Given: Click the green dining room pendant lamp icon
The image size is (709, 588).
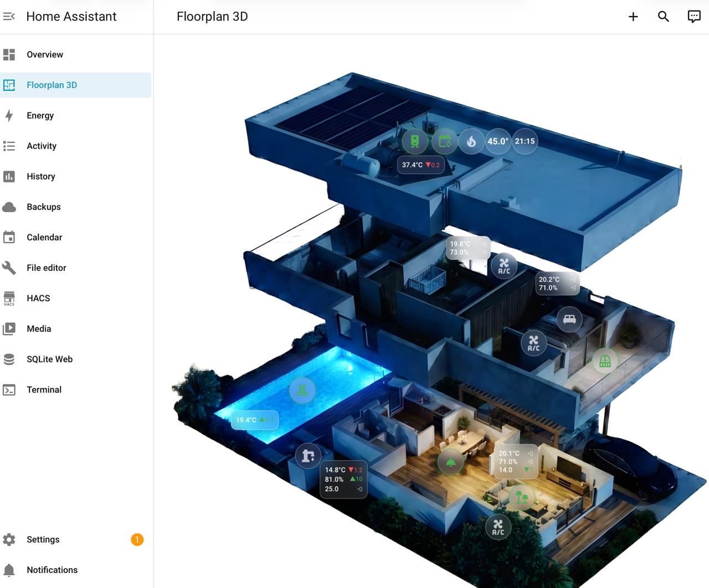Looking at the screenshot, I should pos(450,462).
